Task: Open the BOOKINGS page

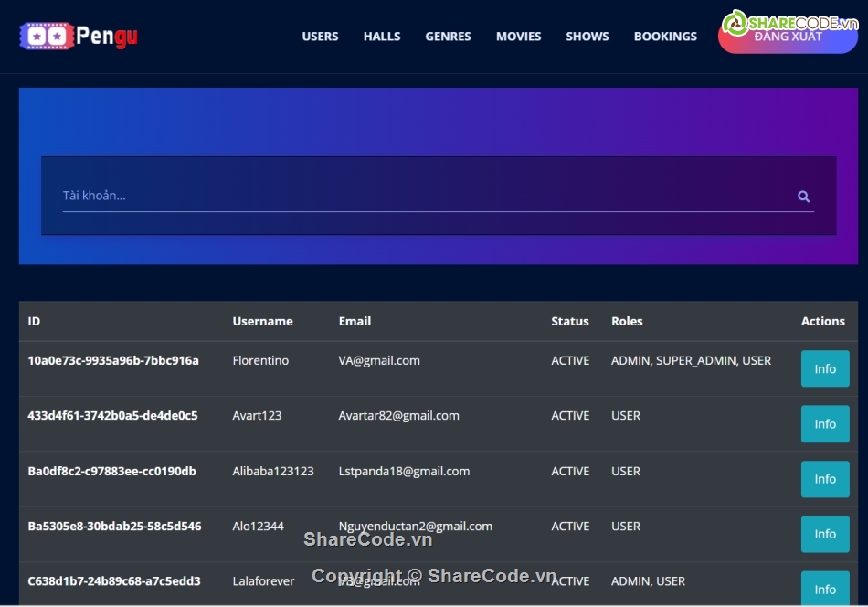Action: (x=665, y=37)
